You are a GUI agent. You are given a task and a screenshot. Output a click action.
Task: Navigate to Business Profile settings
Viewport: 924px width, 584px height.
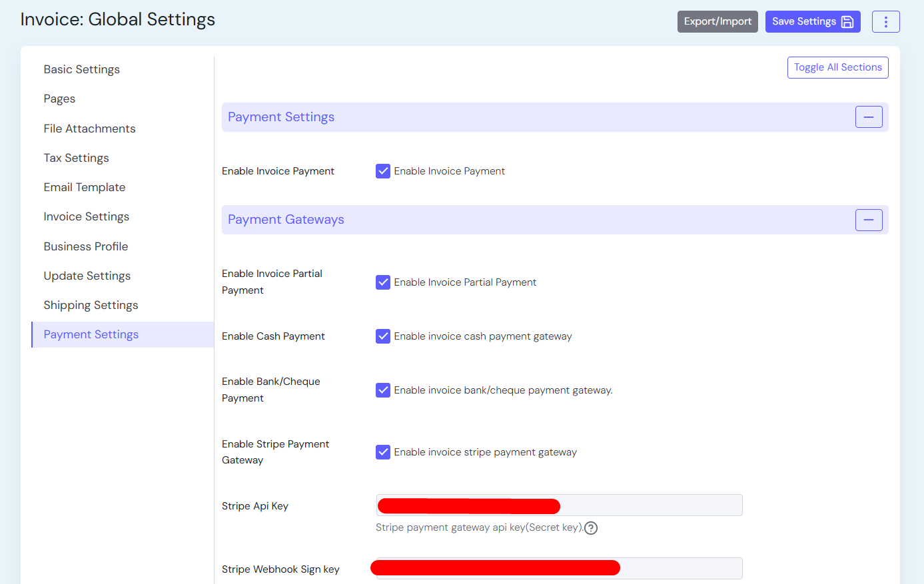(x=86, y=246)
